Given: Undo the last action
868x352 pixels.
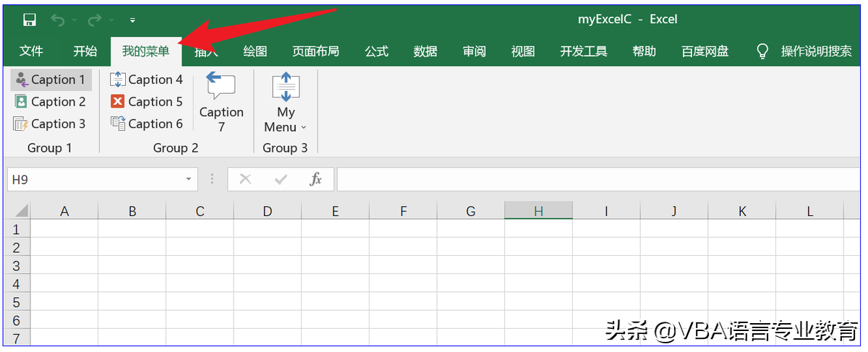Looking at the screenshot, I should coord(59,20).
